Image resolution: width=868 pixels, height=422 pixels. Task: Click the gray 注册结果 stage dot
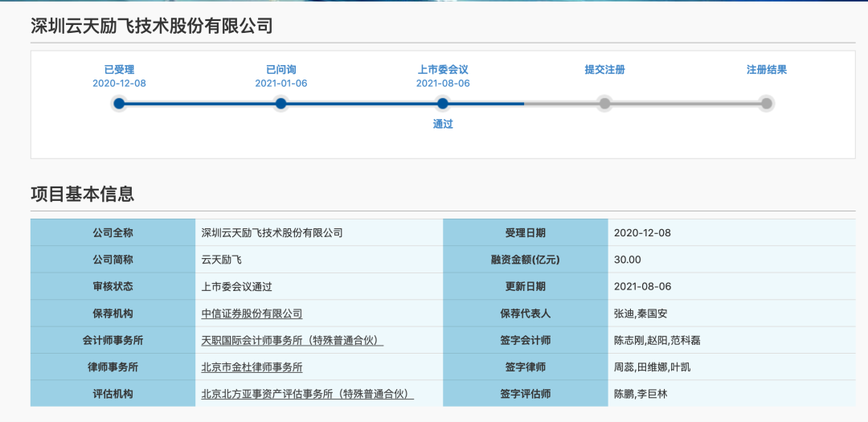click(767, 104)
